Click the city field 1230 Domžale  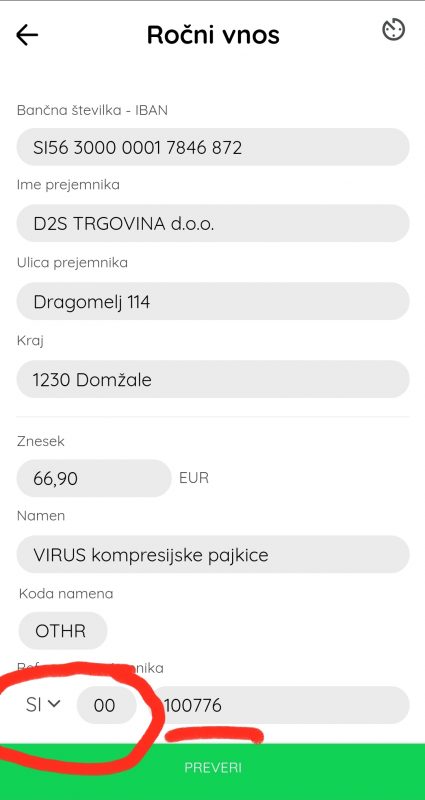[x=213, y=380]
